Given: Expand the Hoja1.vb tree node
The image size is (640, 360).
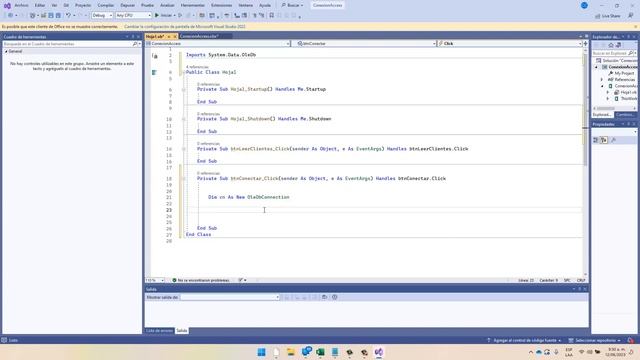Looking at the screenshot, I should (607, 92).
